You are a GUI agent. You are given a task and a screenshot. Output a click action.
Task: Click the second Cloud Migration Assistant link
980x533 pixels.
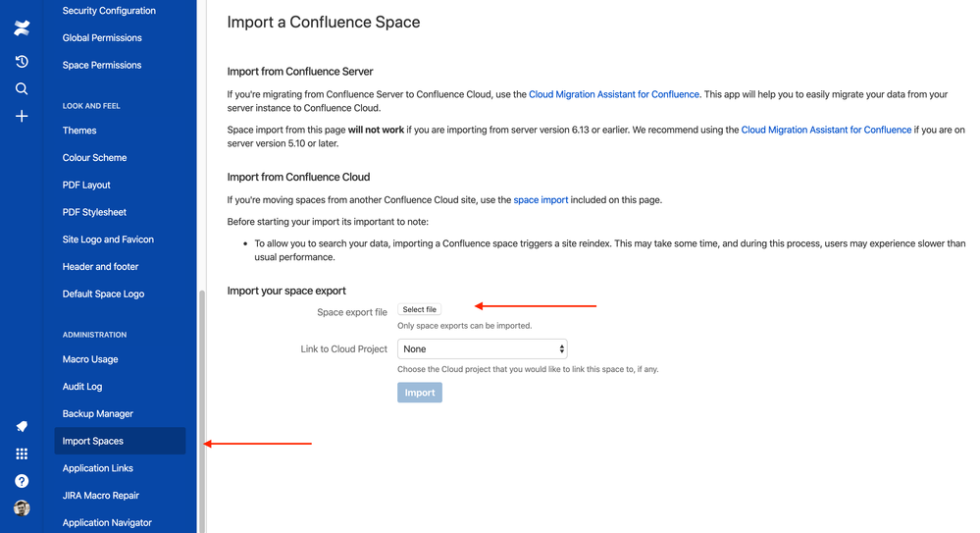(x=826, y=131)
